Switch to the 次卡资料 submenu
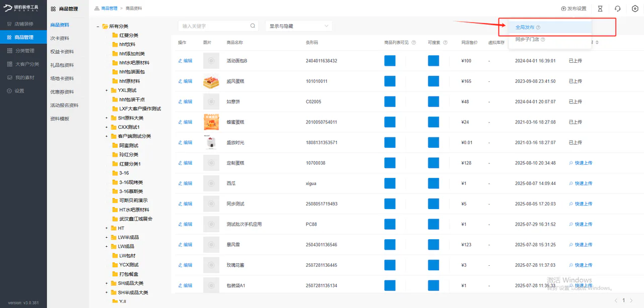This screenshot has height=308, width=644. click(60, 38)
